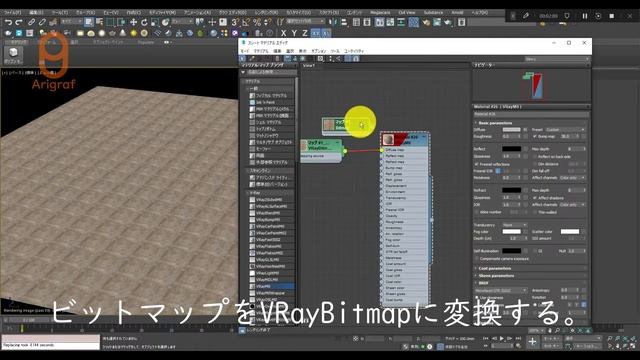This screenshot has height=360, width=640.
Task: Toggle the Thin-walled checkbox
Action: click(x=535, y=212)
